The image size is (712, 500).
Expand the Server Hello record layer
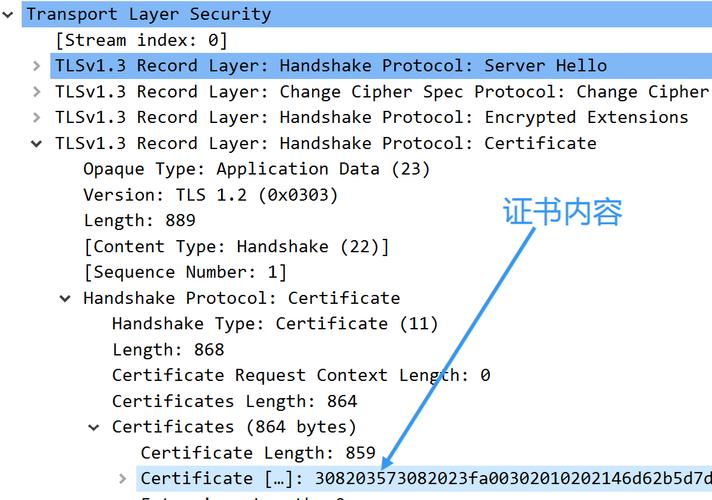36,66
